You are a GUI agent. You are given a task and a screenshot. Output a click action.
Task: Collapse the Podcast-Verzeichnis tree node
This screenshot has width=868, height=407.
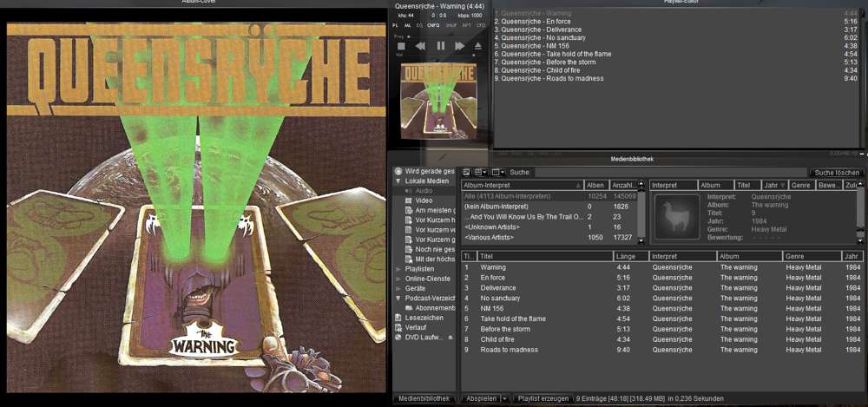(398, 298)
